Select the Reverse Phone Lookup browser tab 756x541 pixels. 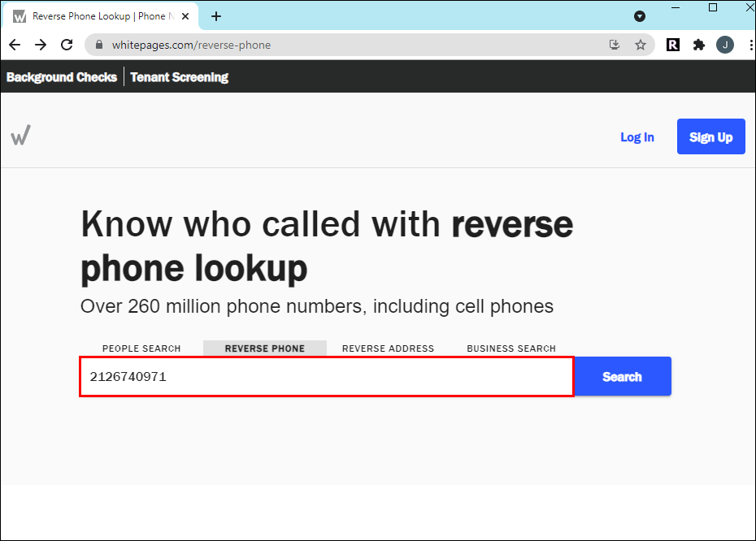pyautogui.click(x=101, y=16)
